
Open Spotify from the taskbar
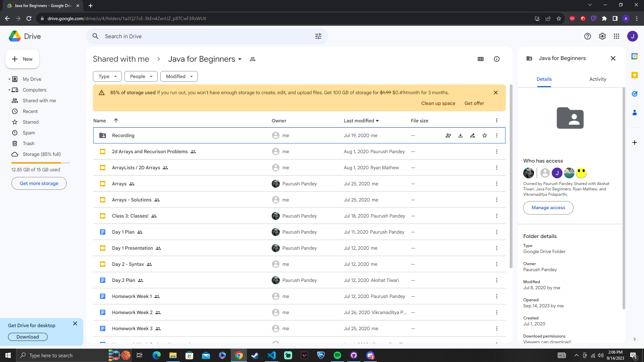pyautogui.click(x=337, y=355)
